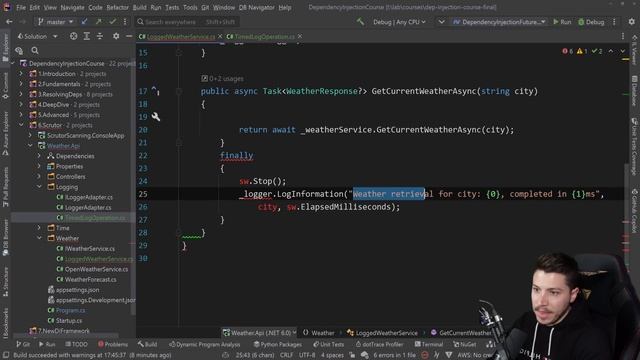
Task: Open the Bookmarks side panel
Action: click(x=5, y=324)
